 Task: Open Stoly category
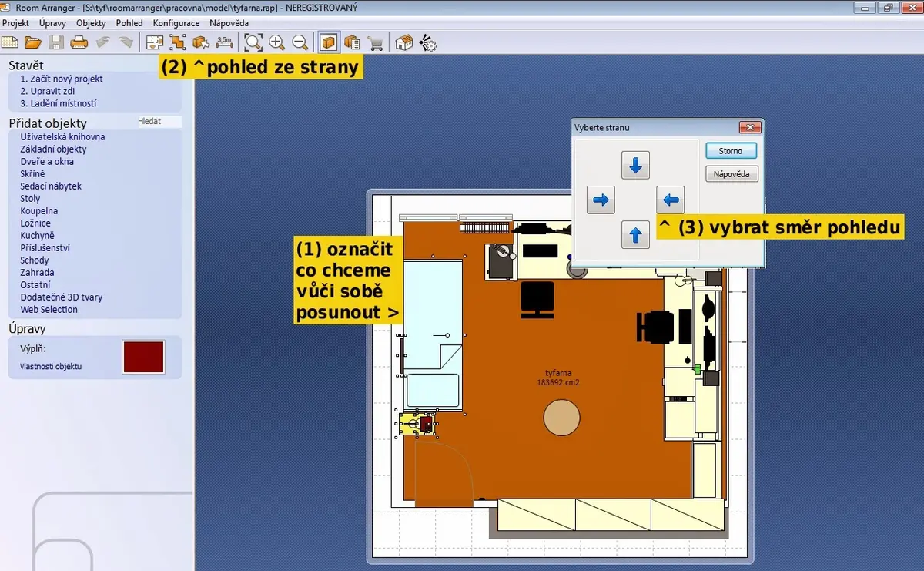tap(31, 199)
